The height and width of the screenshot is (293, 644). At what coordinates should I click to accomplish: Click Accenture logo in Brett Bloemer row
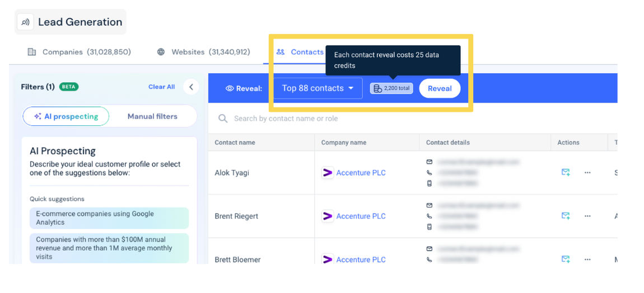pyautogui.click(x=328, y=259)
